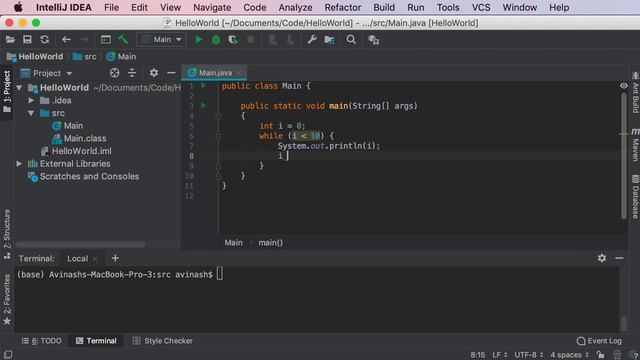Screen dimensions: 640x360
Task: Expand the .idea folder node
Action: tap(31, 100)
